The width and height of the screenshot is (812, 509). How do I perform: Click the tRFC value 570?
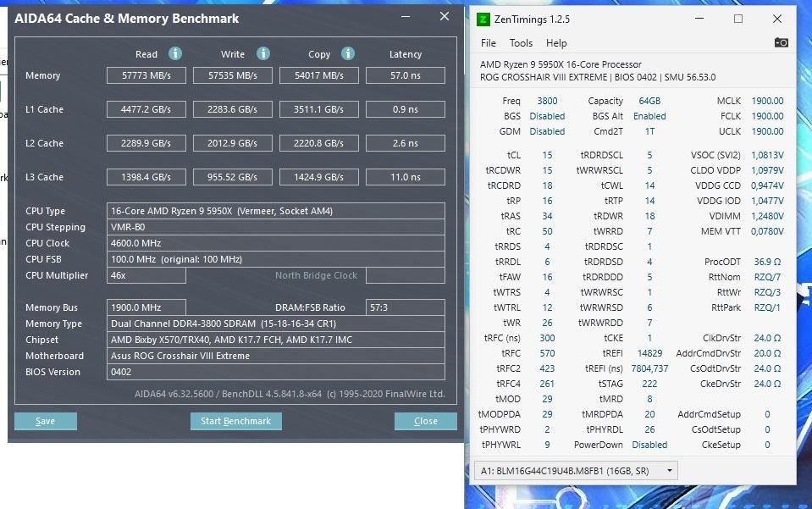[x=547, y=353]
